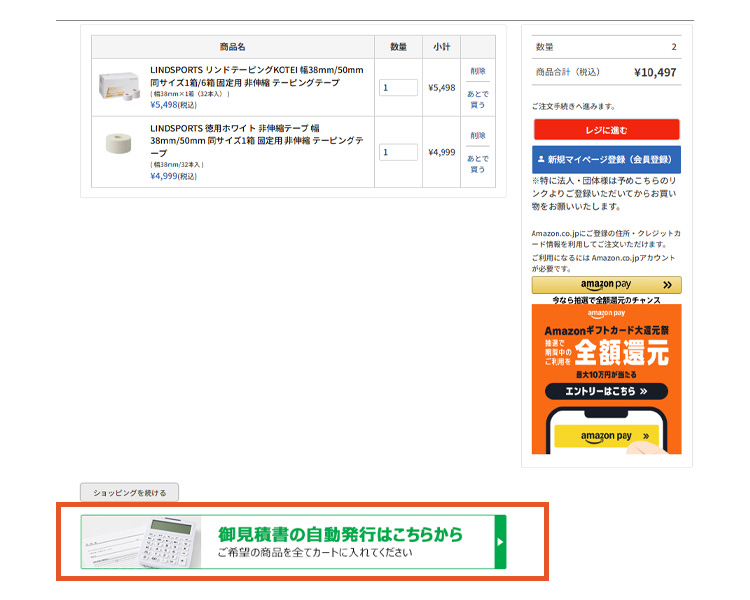This screenshot has width=750, height=600.
Task: Click the double-chevron on the Amazon Pay button
Action: click(x=666, y=285)
